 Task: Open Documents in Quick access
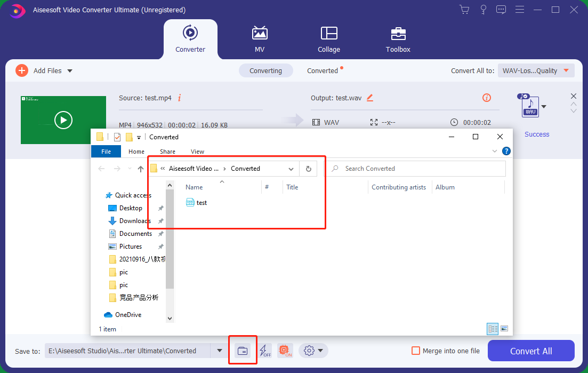(135, 234)
